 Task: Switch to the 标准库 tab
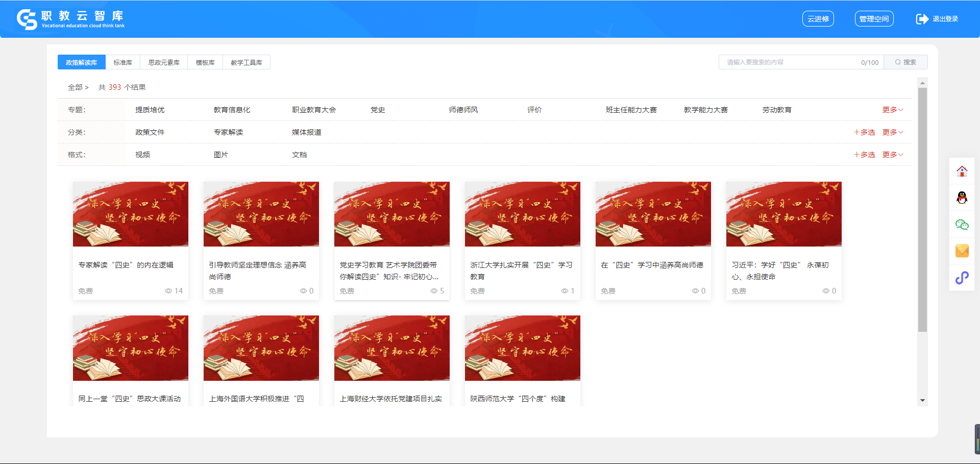click(122, 62)
